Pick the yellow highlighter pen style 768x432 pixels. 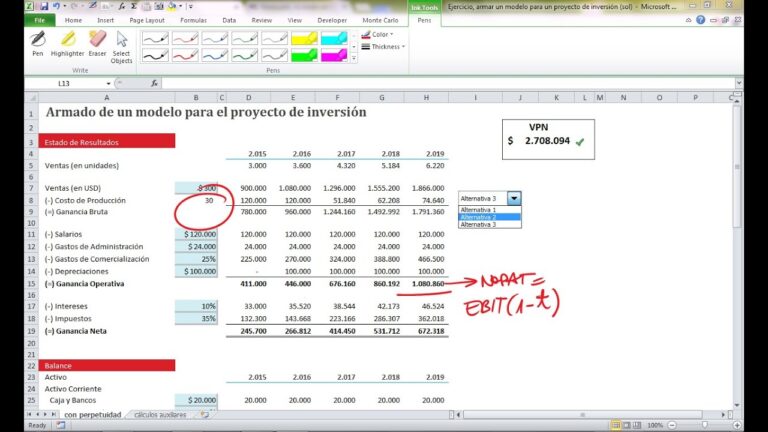304,38
